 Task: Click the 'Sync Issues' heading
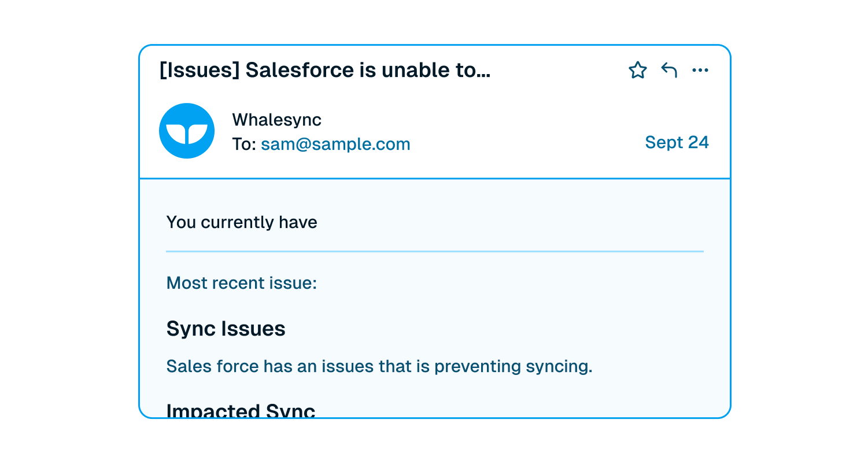click(x=226, y=329)
